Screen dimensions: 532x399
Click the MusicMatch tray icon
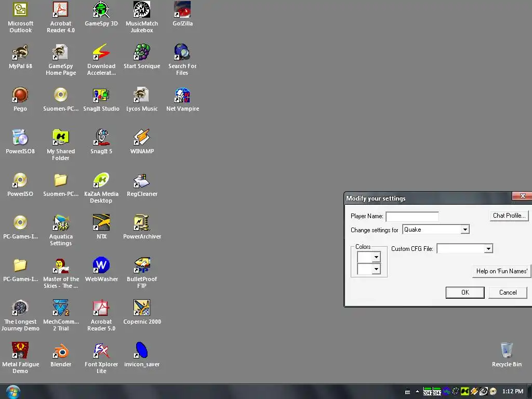(x=484, y=391)
